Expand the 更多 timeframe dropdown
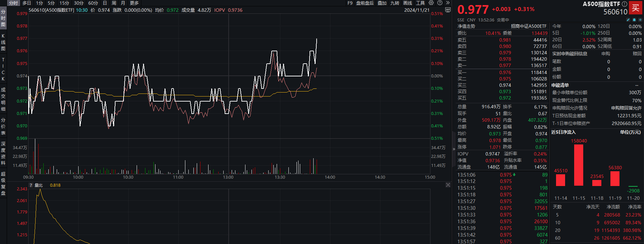 coord(134,3)
